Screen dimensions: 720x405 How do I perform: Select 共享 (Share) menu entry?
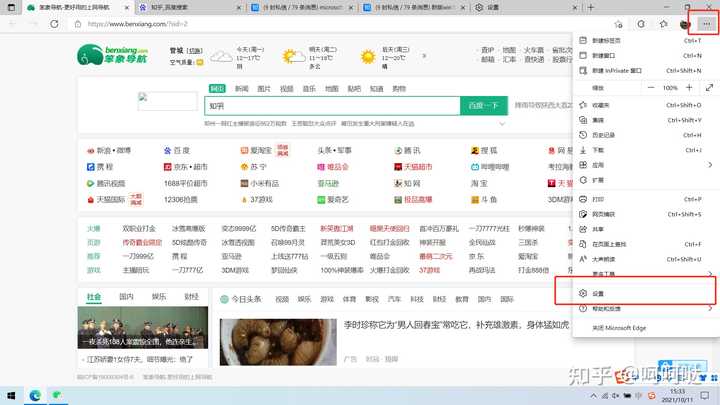(646, 229)
